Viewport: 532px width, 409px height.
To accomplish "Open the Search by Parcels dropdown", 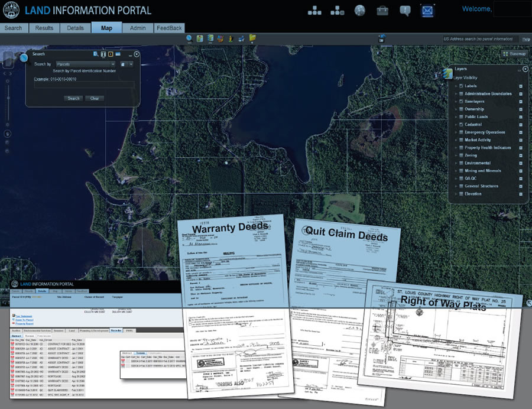I will 113,64.
